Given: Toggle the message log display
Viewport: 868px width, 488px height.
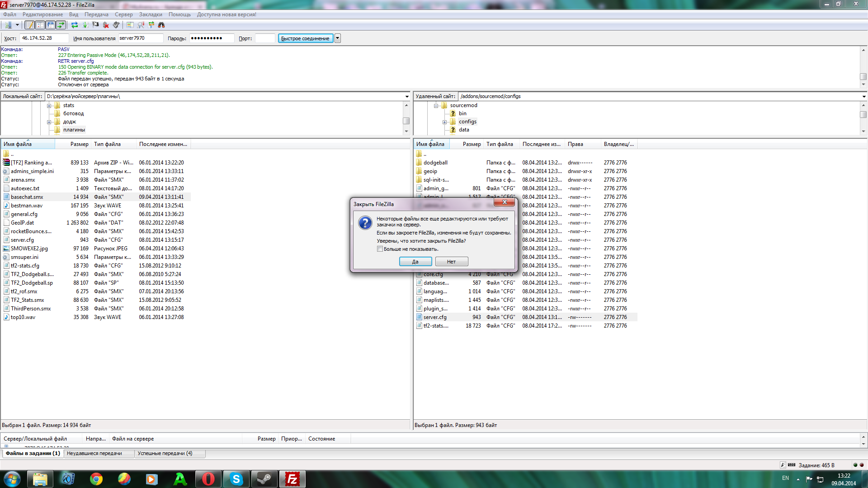Looking at the screenshot, I should point(30,25).
